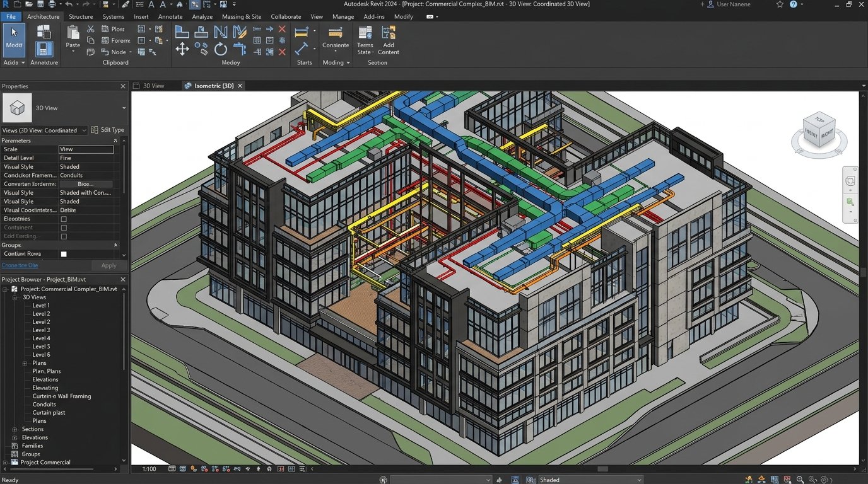Select Elevations under 3D Views
Screen dimensions: 868x484
(x=45, y=380)
